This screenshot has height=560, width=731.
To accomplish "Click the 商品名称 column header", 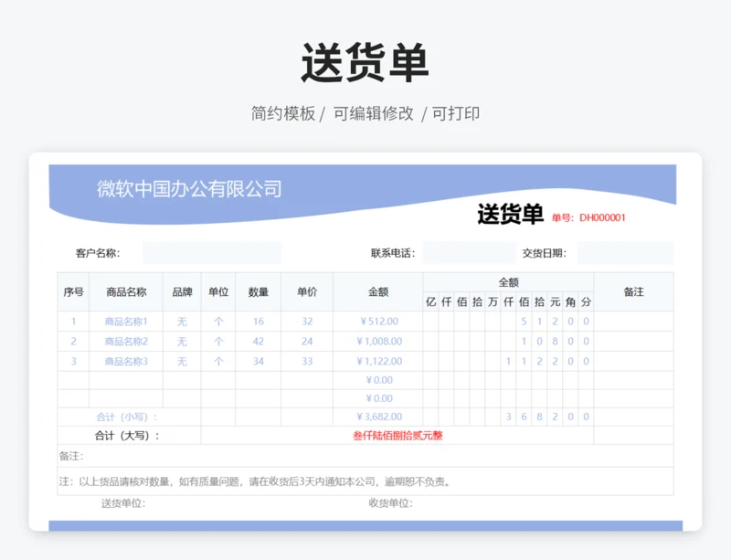I will 126,292.
